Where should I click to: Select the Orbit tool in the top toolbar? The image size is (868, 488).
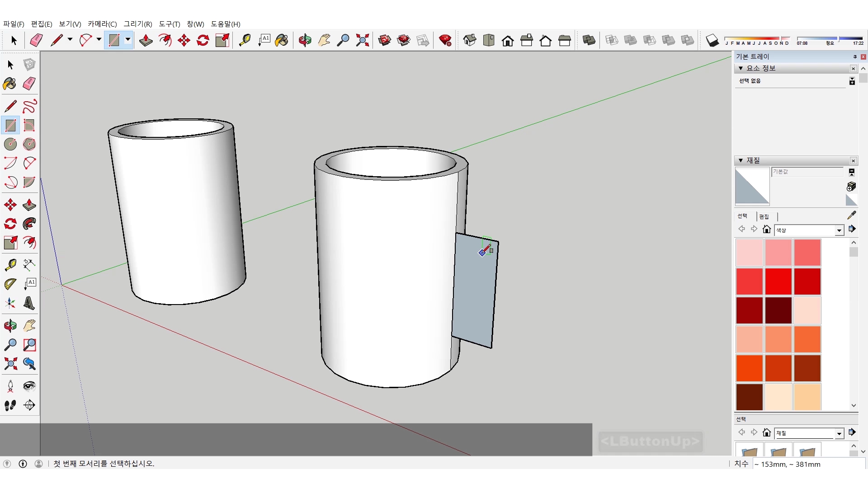coord(305,40)
